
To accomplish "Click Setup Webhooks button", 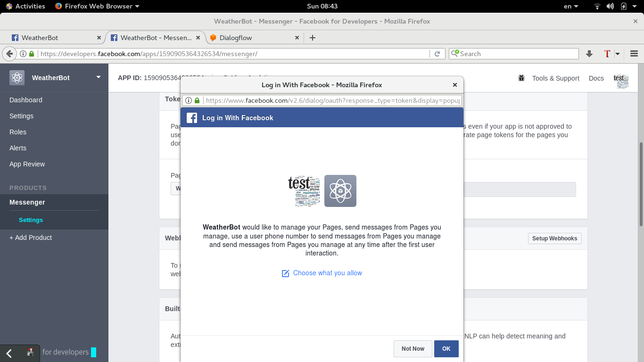I will pyautogui.click(x=554, y=239).
